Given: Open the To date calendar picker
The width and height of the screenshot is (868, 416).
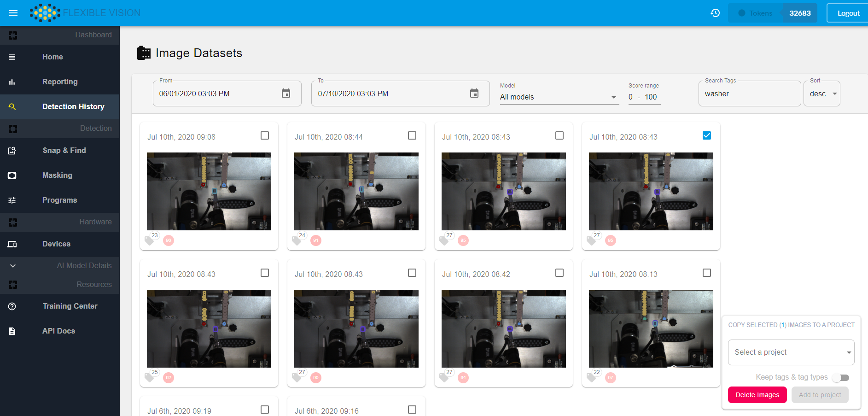Looking at the screenshot, I should pos(474,94).
